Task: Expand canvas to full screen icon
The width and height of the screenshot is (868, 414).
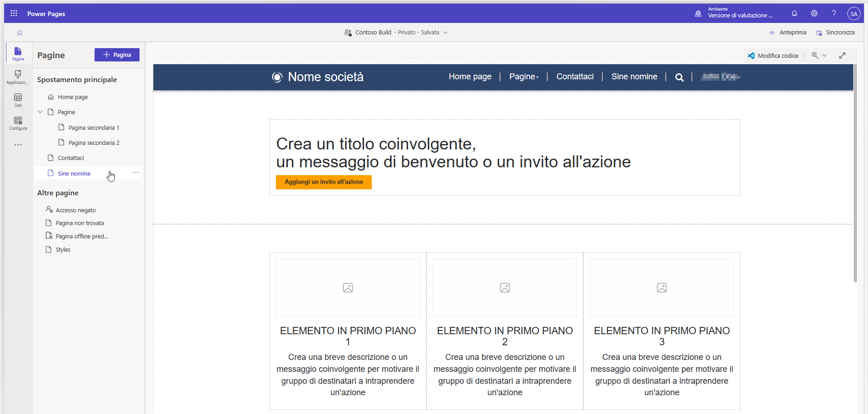Action: (842, 55)
